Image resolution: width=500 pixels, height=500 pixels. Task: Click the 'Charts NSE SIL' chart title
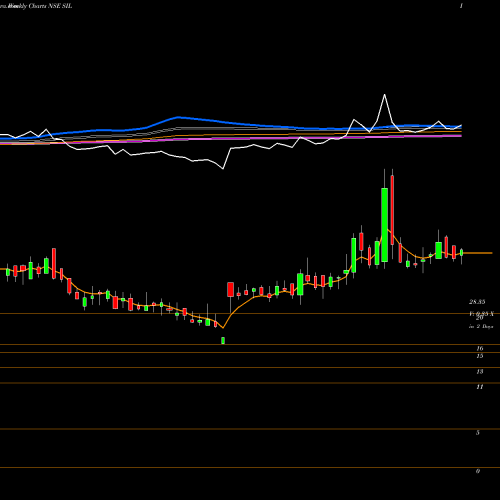click(50, 6)
